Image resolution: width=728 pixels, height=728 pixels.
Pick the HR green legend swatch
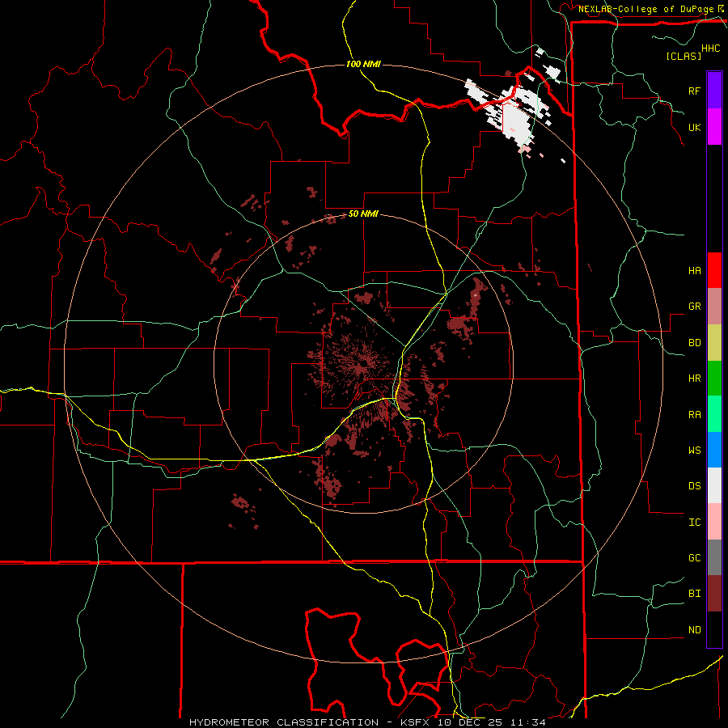714,379
